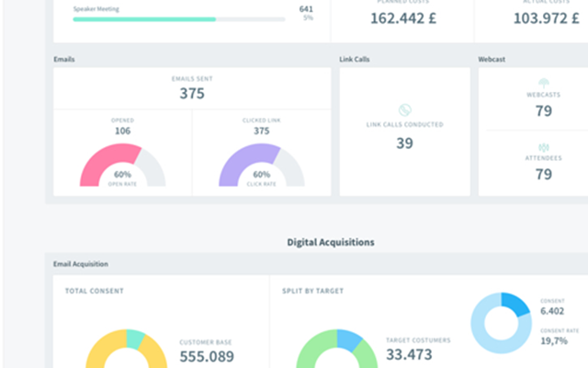Click the pink open rate gauge

click(x=122, y=165)
